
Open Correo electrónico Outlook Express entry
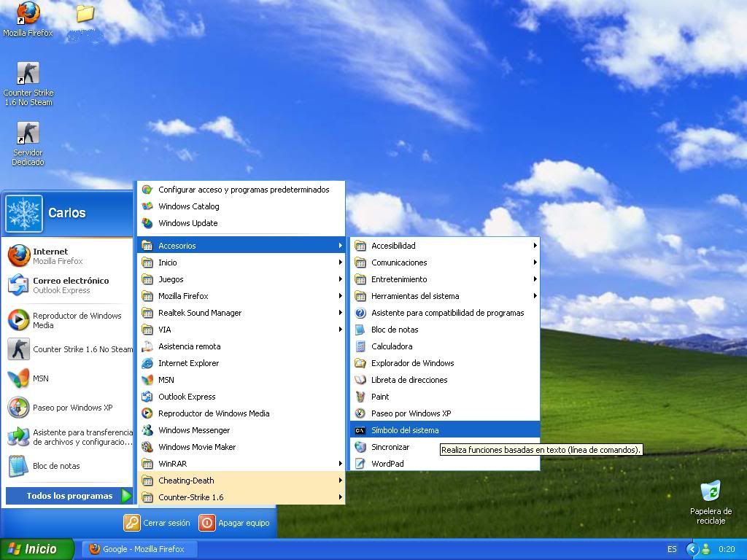click(x=68, y=285)
